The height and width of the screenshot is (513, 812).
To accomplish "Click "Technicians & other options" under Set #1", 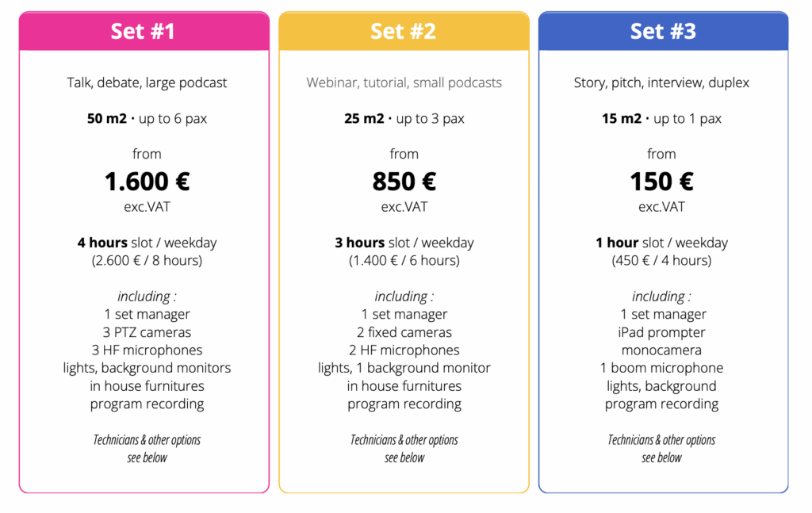I will [147, 440].
